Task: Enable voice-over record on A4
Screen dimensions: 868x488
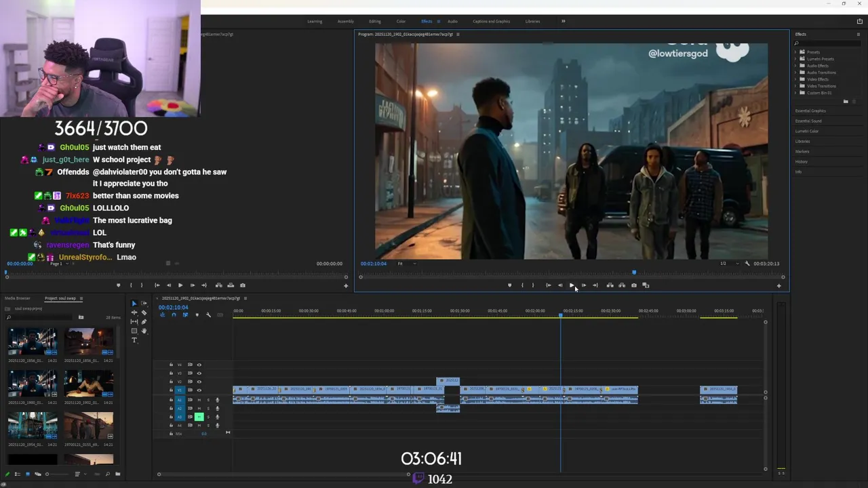Action: (x=217, y=426)
